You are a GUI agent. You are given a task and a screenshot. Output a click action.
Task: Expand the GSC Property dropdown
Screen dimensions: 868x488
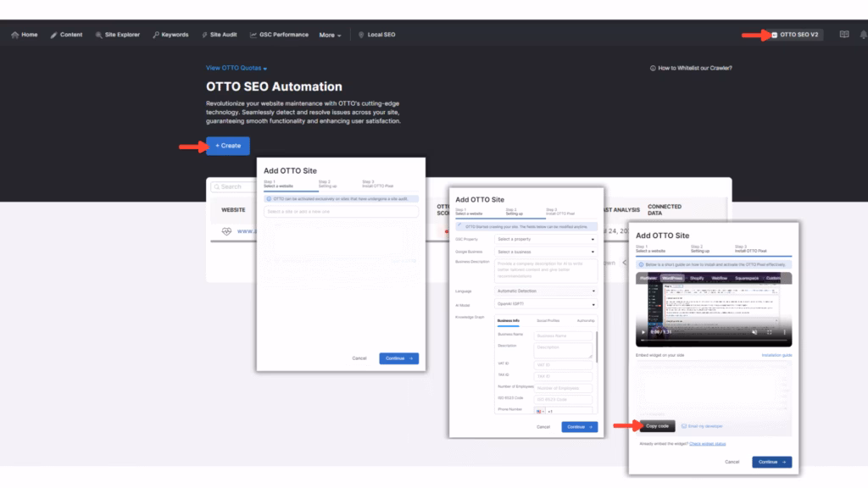546,239
